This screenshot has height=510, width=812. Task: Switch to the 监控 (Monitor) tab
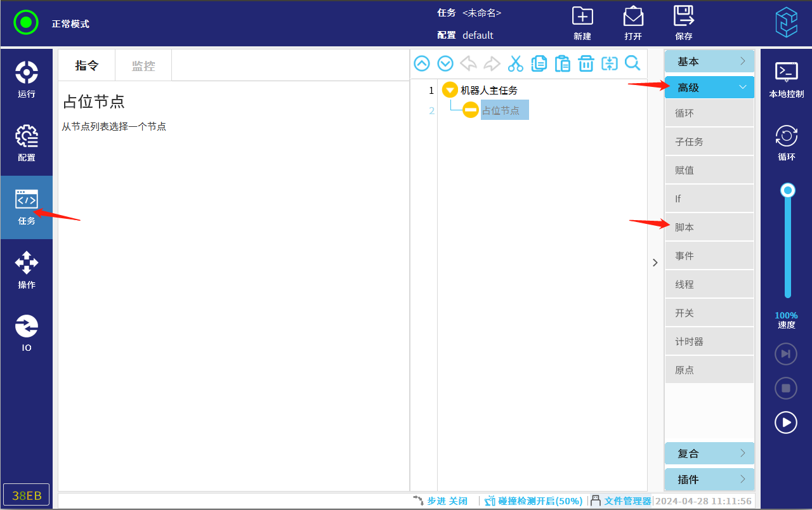click(x=143, y=66)
